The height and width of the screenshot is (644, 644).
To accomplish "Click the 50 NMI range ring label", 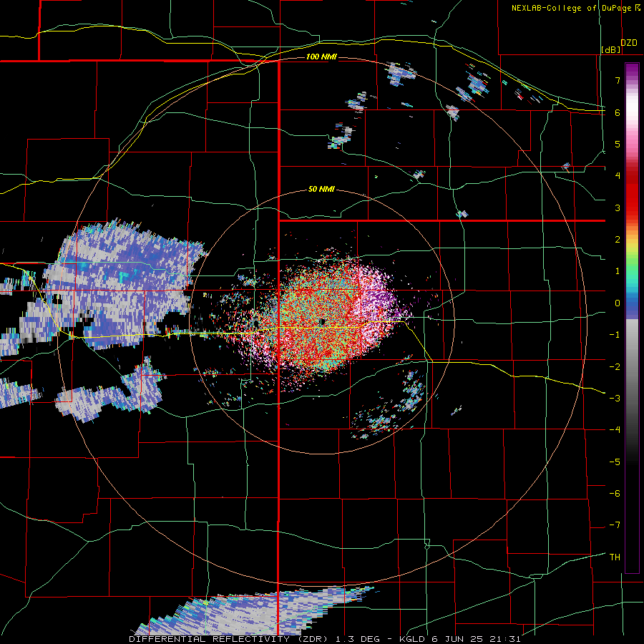I will (x=321, y=189).
